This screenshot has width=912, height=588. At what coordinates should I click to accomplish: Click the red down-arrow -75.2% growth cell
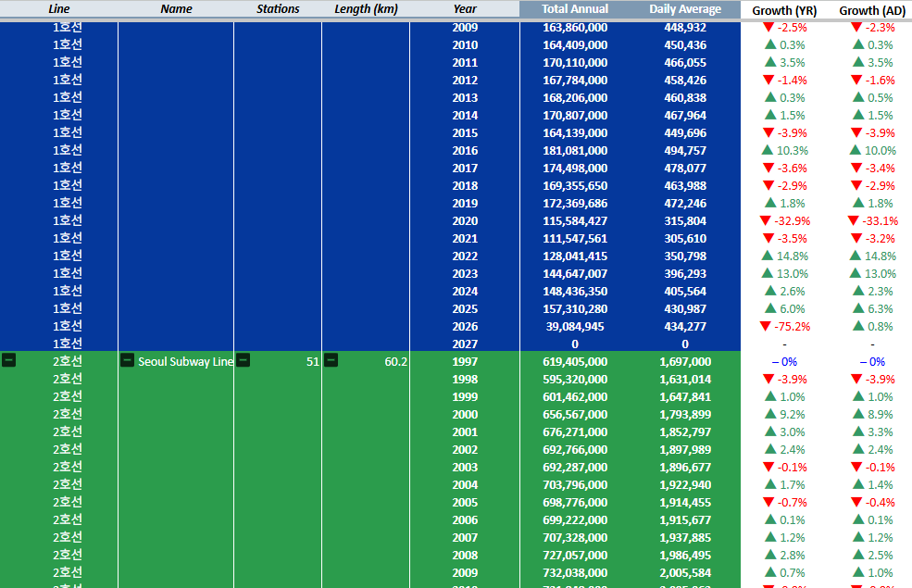point(784,326)
